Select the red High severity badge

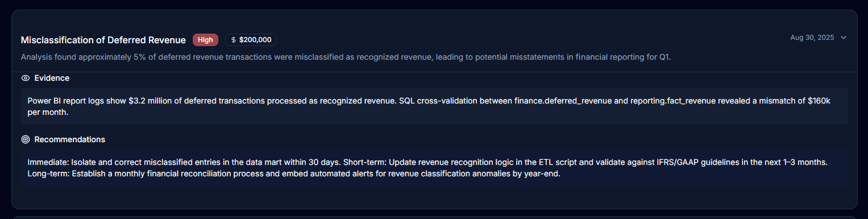(x=205, y=40)
